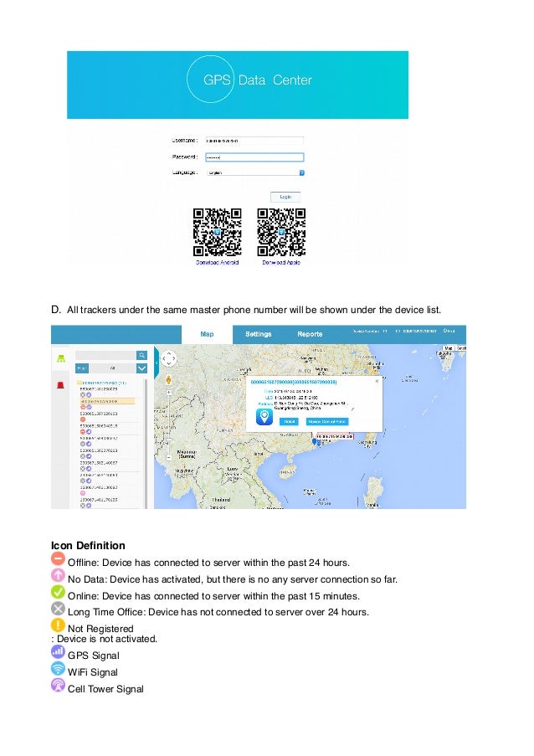Click the blue Filter button beside All

coord(82,368)
